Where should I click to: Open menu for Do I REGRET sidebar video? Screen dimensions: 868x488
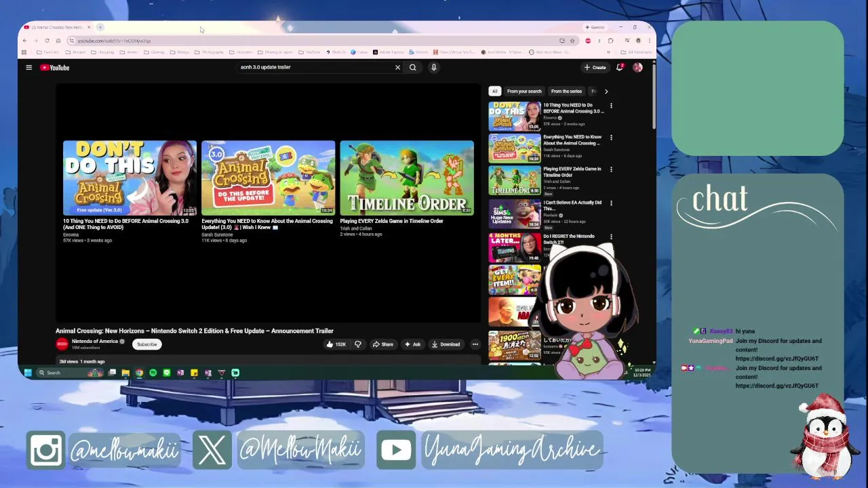point(611,237)
